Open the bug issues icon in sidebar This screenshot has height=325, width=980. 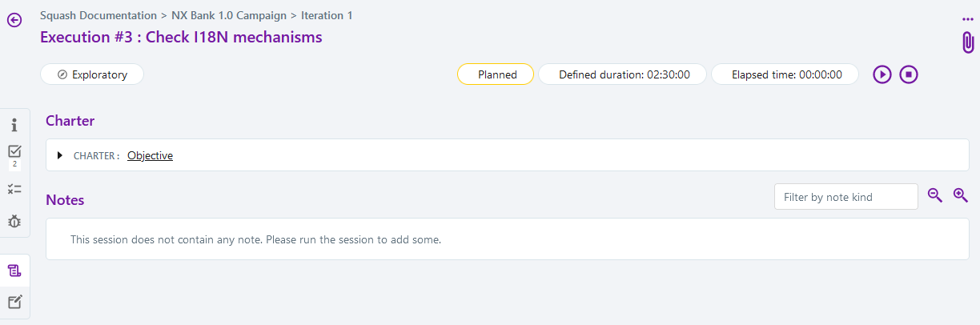coord(14,221)
